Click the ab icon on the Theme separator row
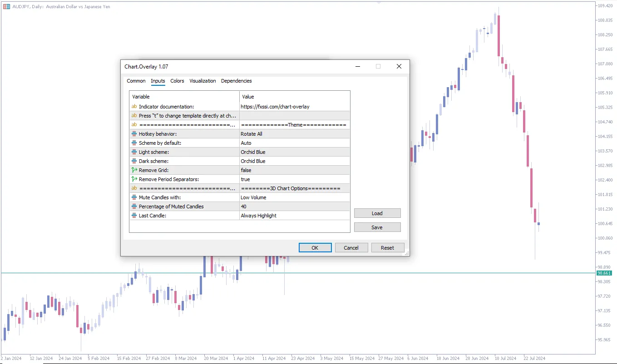The image size is (617, 364). coord(134,124)
